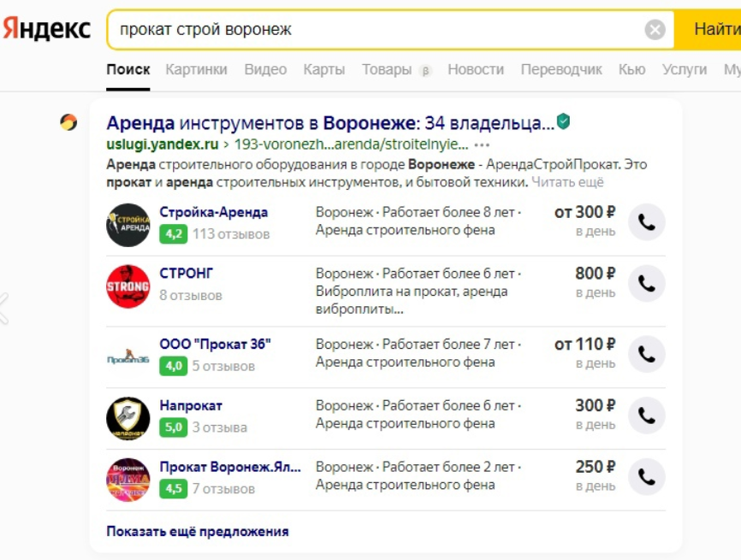Click the beta badge next to Товары

point(425,71)
